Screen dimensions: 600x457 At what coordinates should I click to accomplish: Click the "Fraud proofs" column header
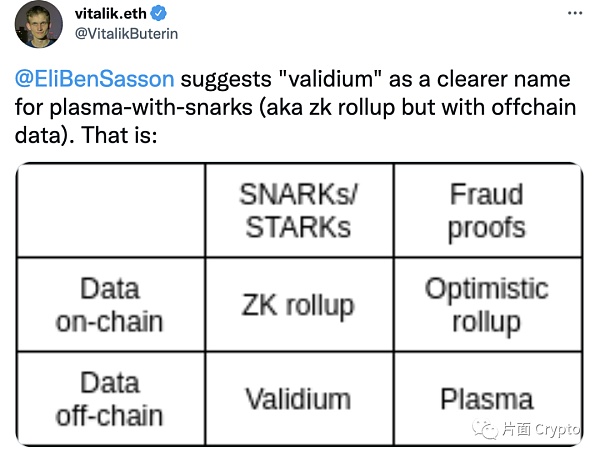[x=486, y=210]
